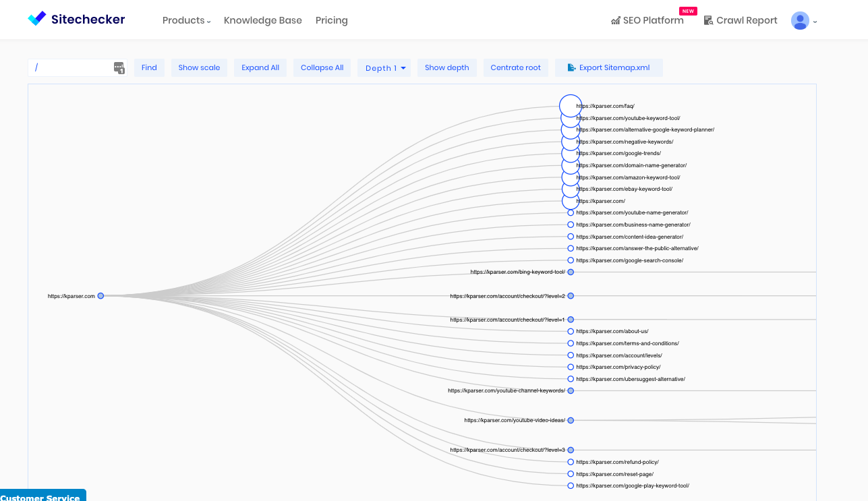Select the reset-page node

click(571, 474)
